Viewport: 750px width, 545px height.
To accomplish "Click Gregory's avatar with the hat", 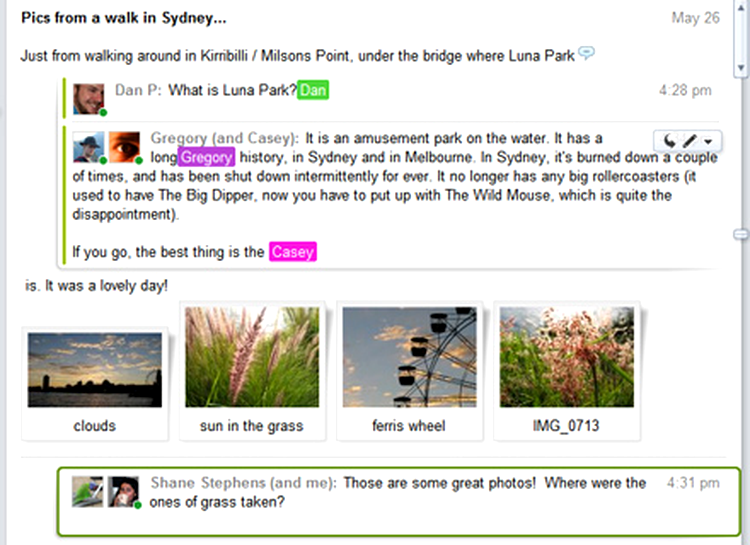I will (x=88, y=147).
